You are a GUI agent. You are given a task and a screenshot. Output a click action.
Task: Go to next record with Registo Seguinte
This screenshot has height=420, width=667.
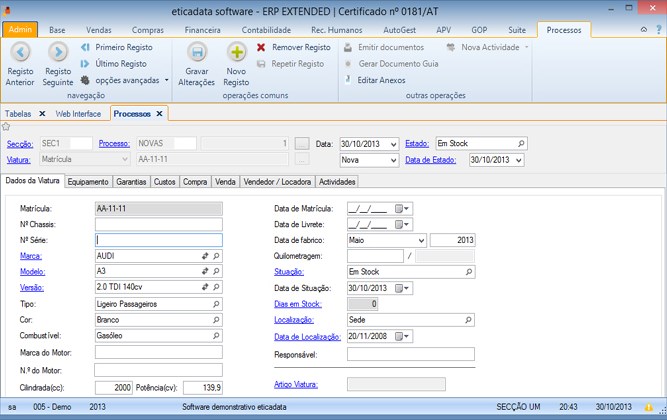pyautogui.click(x=58, y=51)
